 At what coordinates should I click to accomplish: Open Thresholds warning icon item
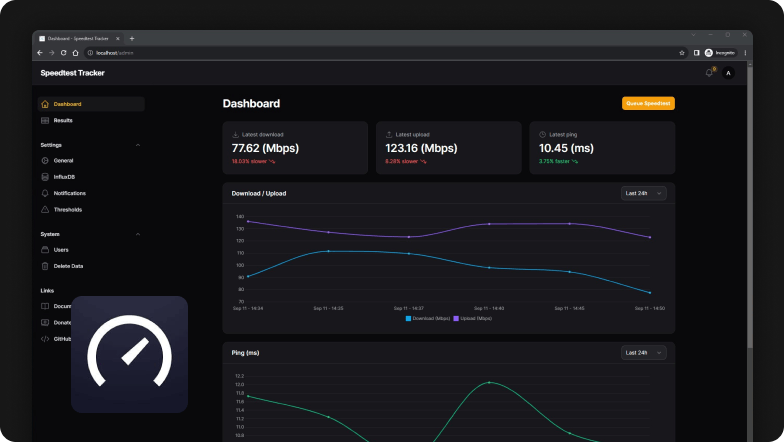click(x=45, y=210)
